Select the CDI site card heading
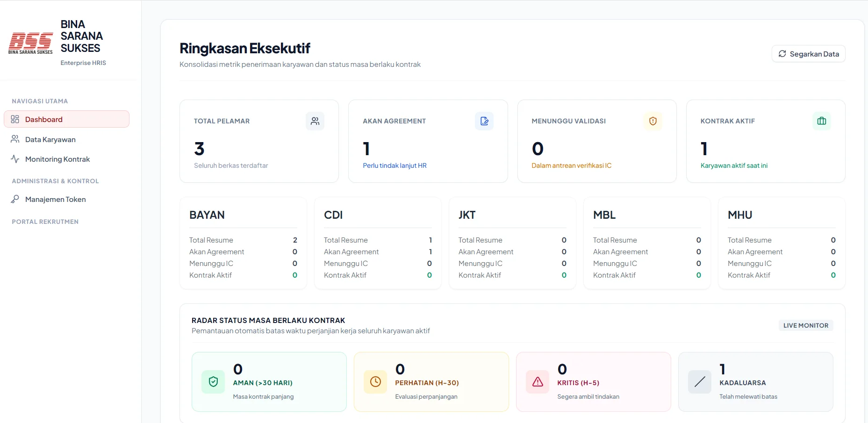The height and width of the screenshot is (423, 868). [333, 215]
